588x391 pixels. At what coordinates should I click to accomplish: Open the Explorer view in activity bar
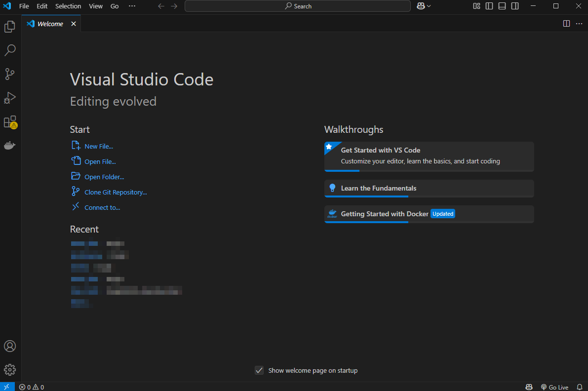tap(10, 27)
